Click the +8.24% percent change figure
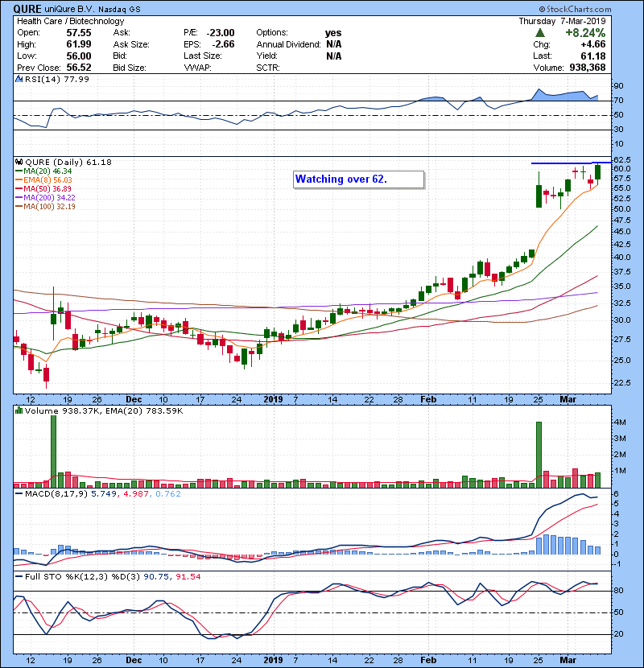This screenshot has height=668, width=644. click(x=585, y=33)
